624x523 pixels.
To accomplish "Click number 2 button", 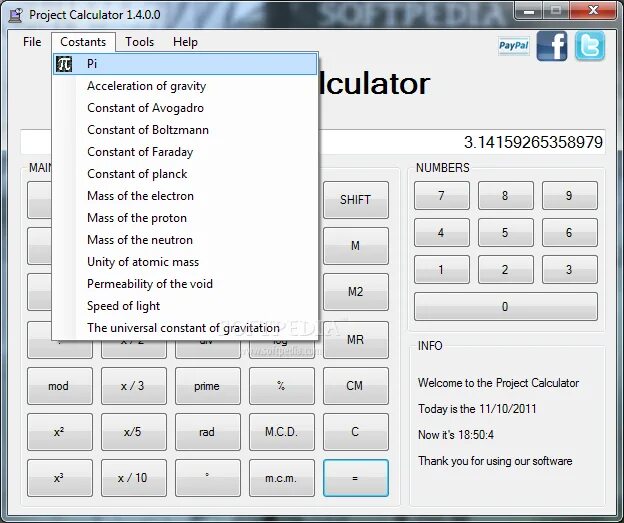I will pos(506,269).
